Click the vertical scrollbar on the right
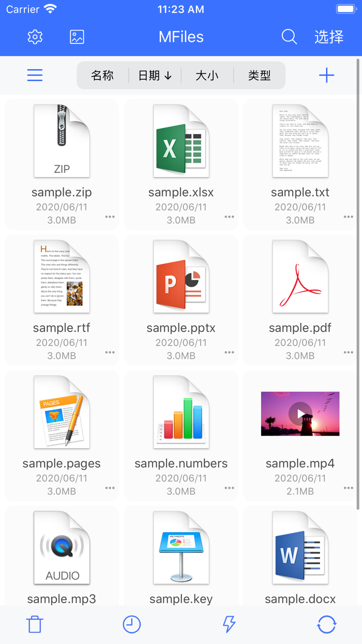Screen dimensions: 362x644 pos(358,285)
